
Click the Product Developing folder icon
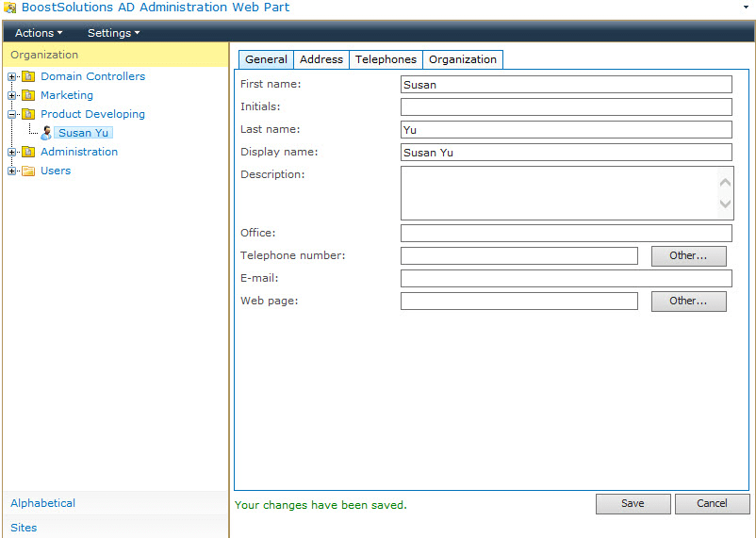coord(28,114)
